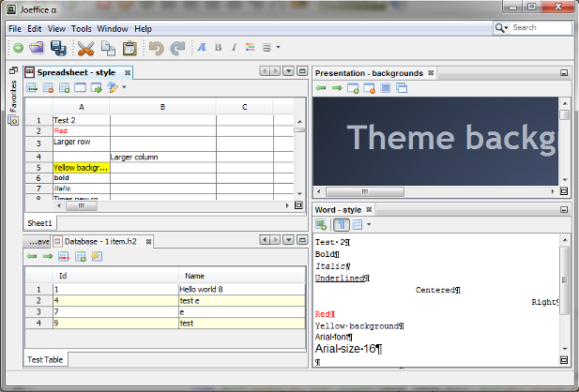
Task: Select the Test Table tab at bottom
Action: [x=46, y=359]
